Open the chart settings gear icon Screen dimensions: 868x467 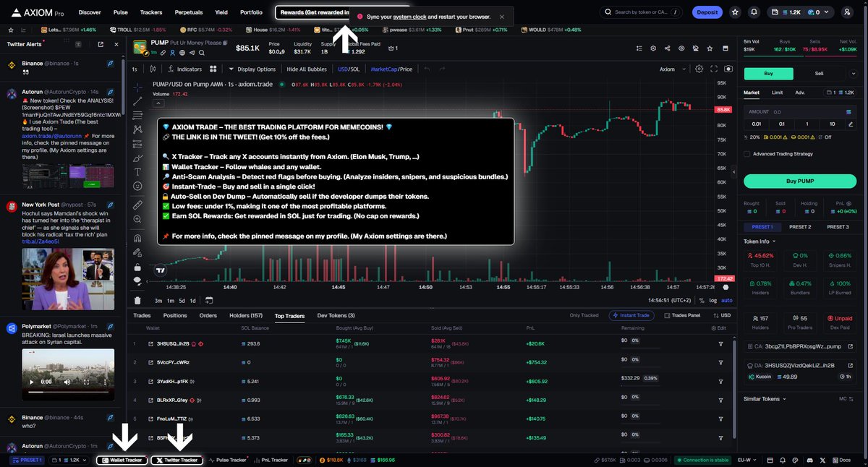pos(699,69)
